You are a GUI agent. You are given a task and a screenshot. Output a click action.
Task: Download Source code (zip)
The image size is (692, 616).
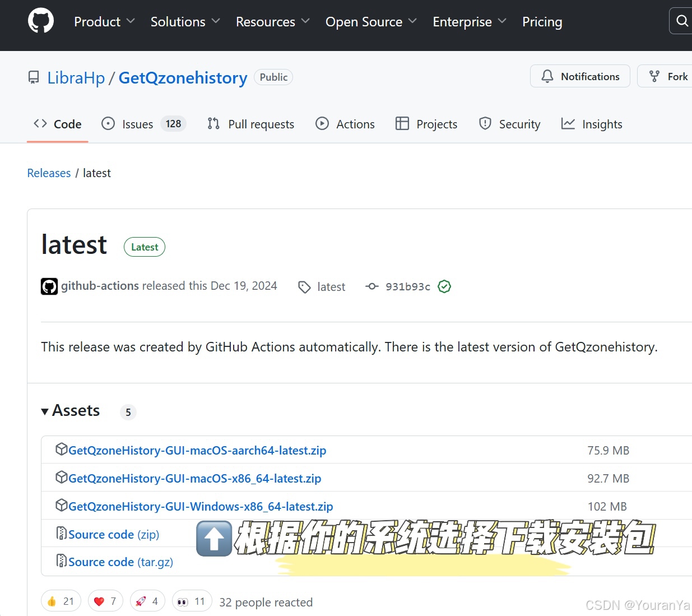[114, 534]
